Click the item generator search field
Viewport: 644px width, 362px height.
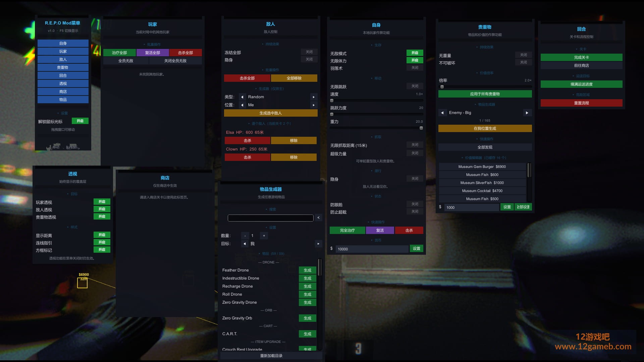click(x=271, y=218)
